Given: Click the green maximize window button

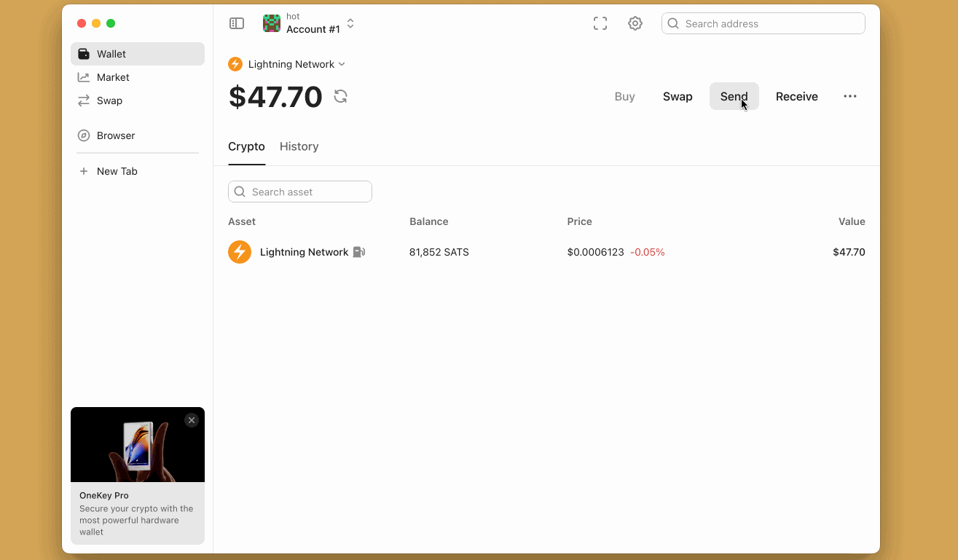Looking at the screenshot, I should (x=111, y=23).
